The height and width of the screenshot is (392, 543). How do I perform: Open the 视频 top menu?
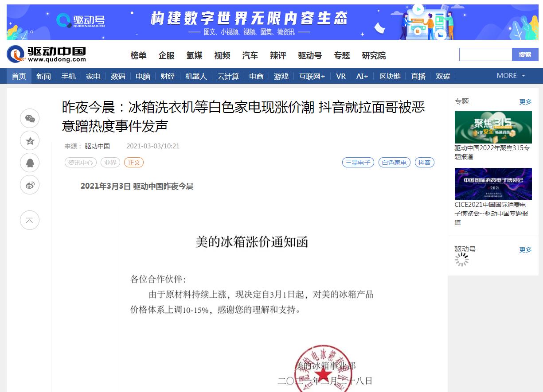(222, 55)
